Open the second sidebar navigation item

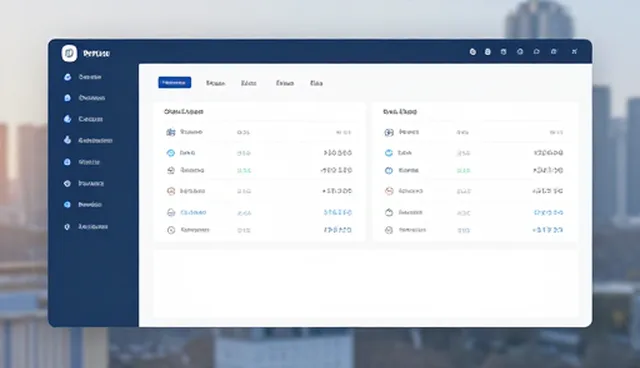(x=85, y=98)
